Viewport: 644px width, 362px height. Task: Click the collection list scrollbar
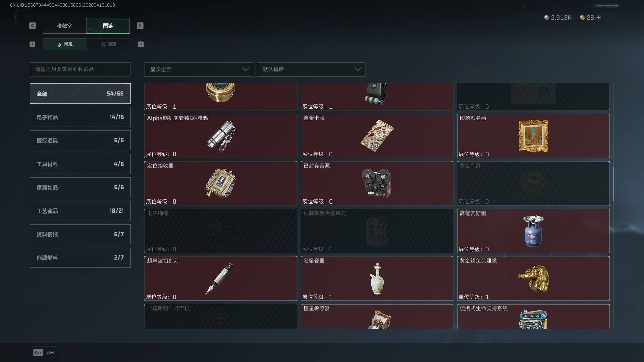tap(614, 184)
